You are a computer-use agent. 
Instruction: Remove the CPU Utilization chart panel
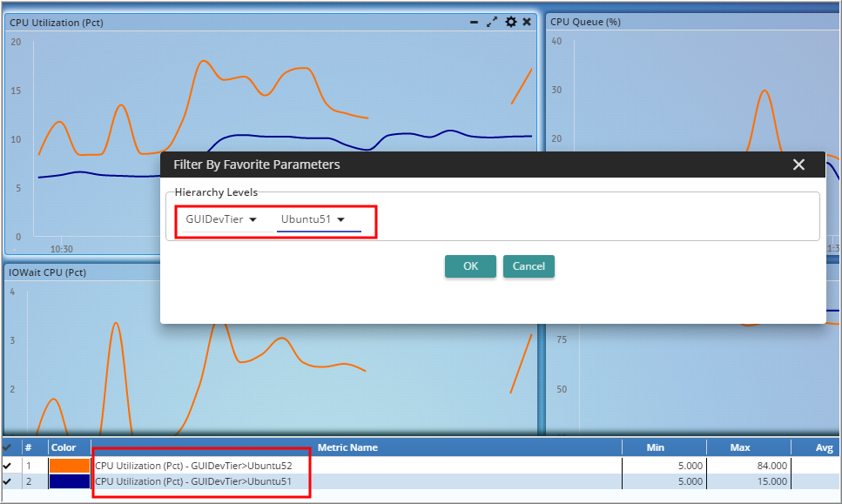(x=527, y=22)
